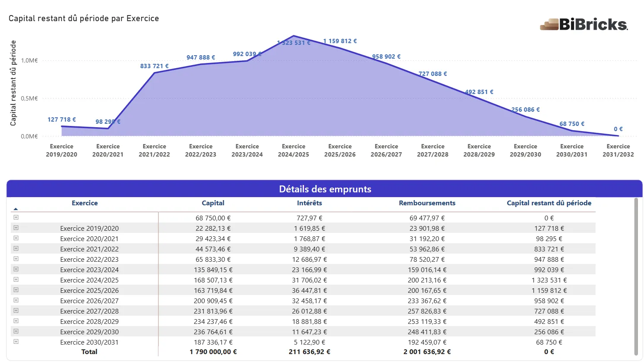Expand the Exercice 2020/2021 table row
Screen dimensions: 644x364
click(x=16, y=238)
